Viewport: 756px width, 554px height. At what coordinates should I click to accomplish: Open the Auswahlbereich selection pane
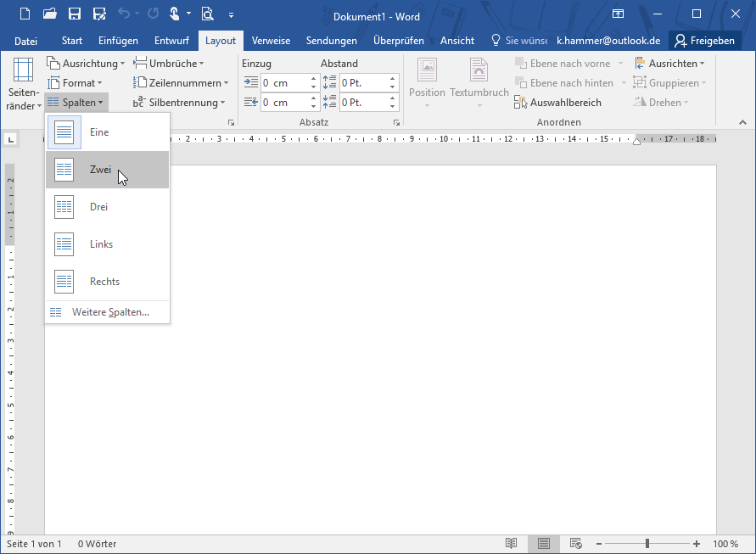(x=558, y=103)
